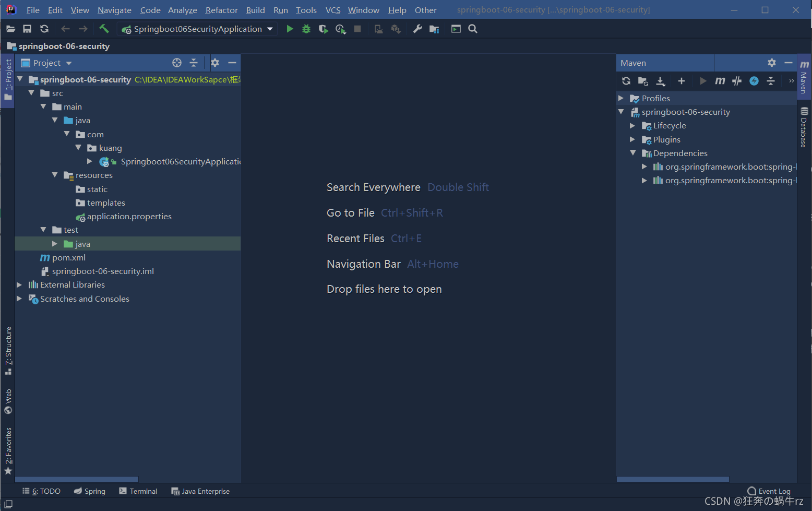The image size is (812, 511).
Task: Click the Maven panel horizontal scrollbar
Action: tap(673, 479)
